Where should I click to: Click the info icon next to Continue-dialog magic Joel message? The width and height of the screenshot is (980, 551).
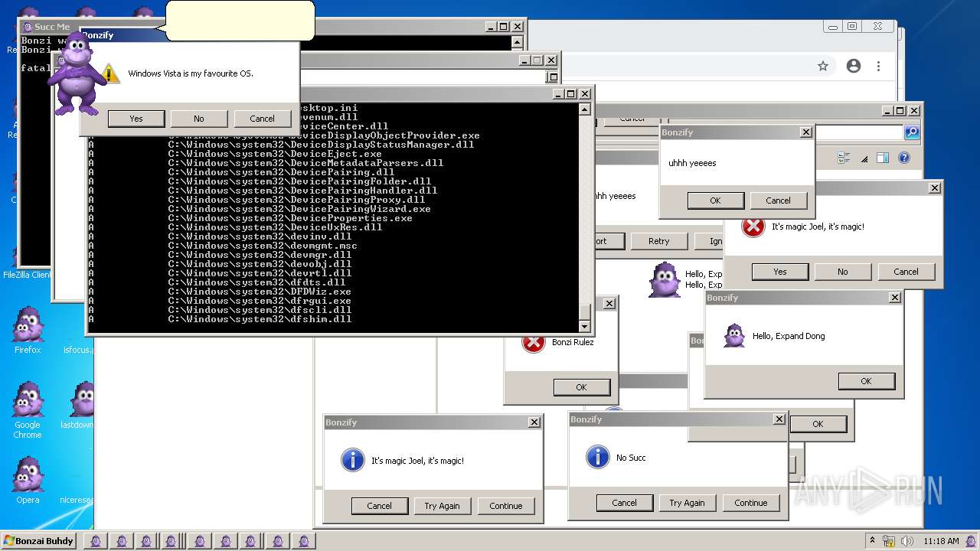point(352,460)
